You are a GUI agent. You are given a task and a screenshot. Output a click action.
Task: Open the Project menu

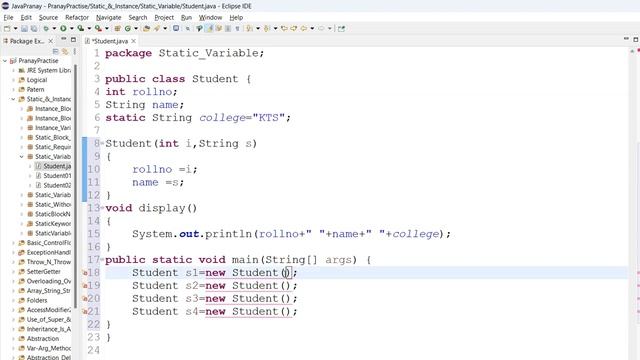[x=164, y=18]
